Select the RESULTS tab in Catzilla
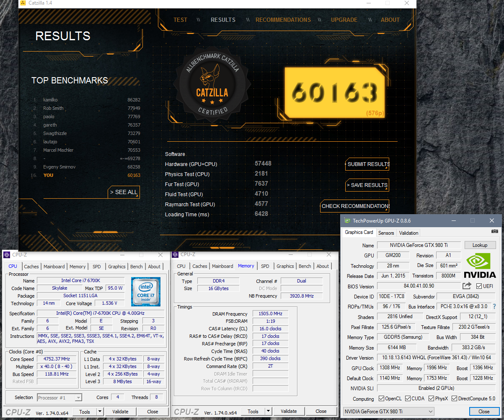This screenshot has height=420, width=504. point(223,20)
